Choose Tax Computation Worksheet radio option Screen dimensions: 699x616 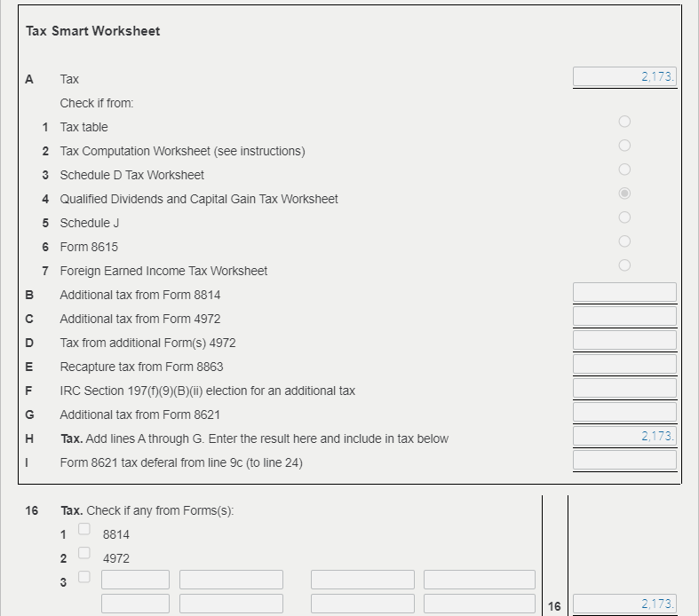tap(624, 146)
